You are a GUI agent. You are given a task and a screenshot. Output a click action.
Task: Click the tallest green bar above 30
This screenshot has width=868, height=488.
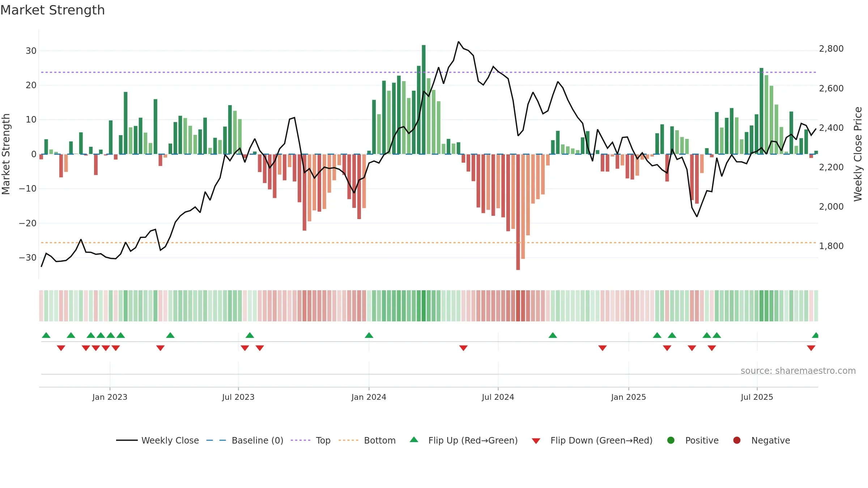pyautogui.click(x=424, y=99)
